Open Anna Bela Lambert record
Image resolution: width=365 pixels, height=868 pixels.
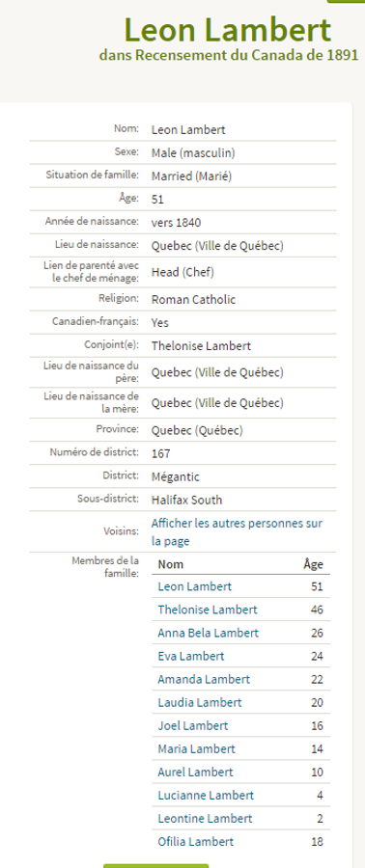pyautogui.click(x=208, y=633)
